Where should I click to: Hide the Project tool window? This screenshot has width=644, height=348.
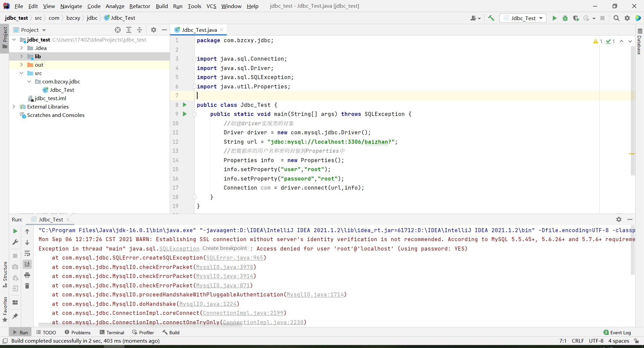pos(164,30)
